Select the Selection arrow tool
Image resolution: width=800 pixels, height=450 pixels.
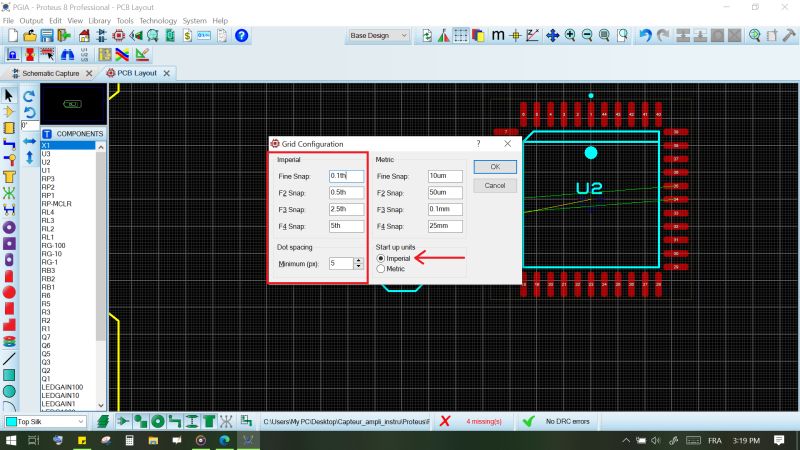9,95
